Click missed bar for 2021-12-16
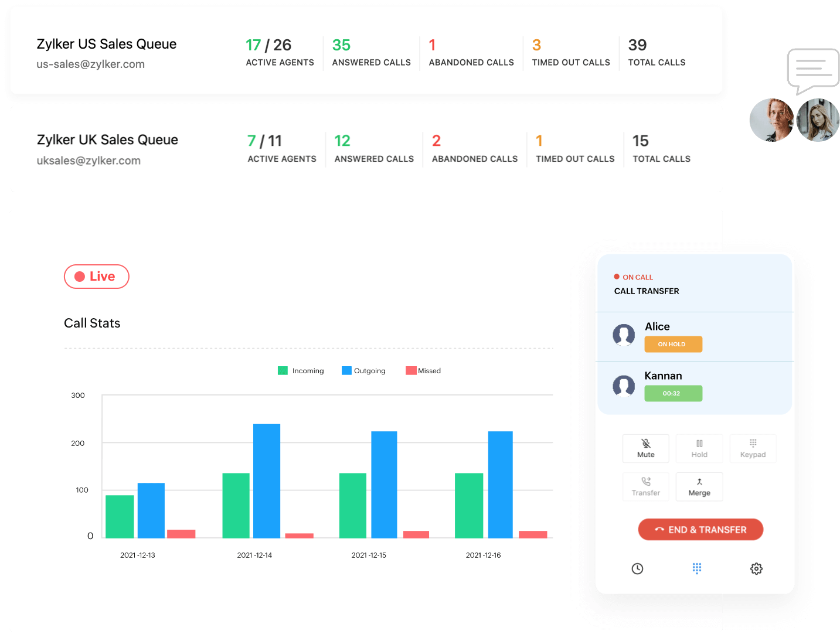Viewport: 840px width, 641px height. (533, 534)
